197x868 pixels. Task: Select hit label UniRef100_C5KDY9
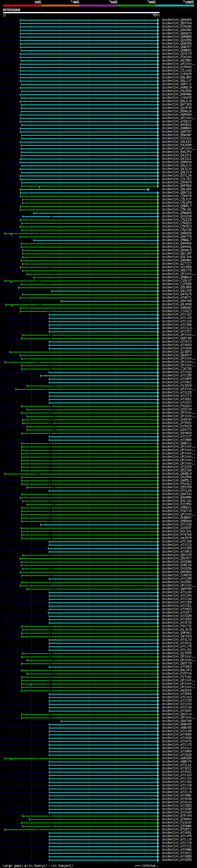pyautogui.click(x=177, y=196)
